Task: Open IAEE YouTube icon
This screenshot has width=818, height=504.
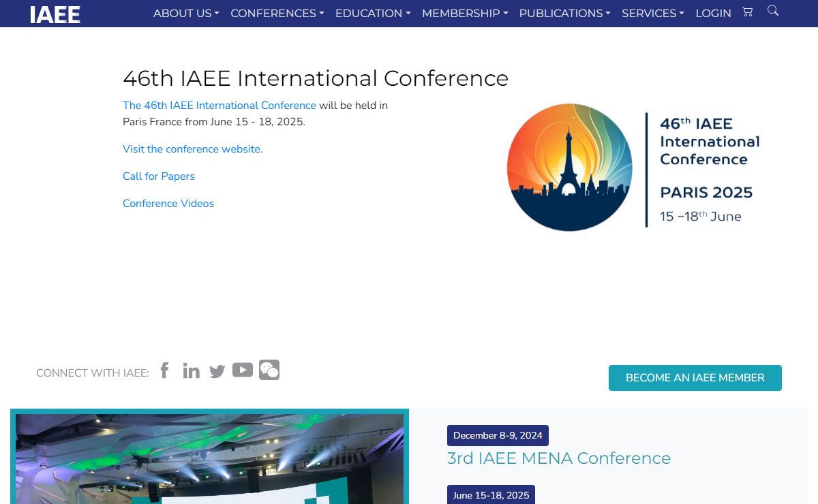Action: tap(243, 370)
